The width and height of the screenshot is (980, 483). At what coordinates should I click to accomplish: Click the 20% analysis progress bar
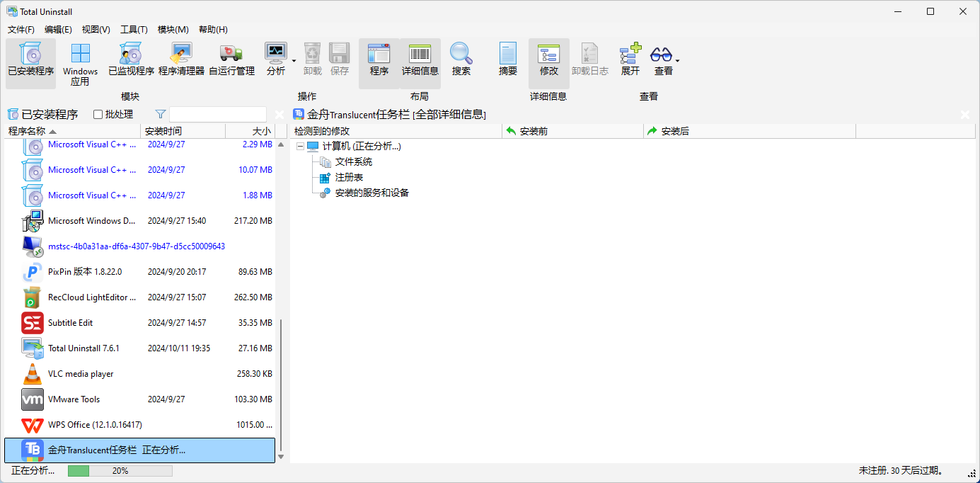click(x=120, y=471)
